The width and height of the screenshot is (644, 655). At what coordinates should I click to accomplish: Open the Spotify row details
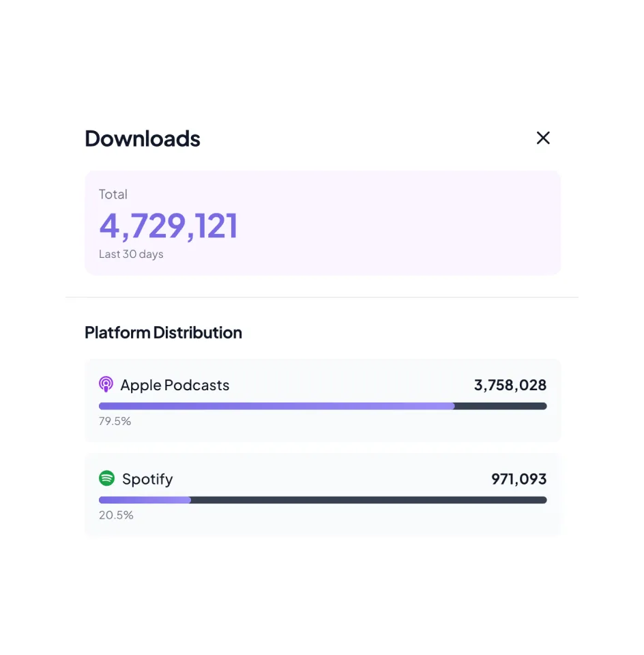click(323, 494)
